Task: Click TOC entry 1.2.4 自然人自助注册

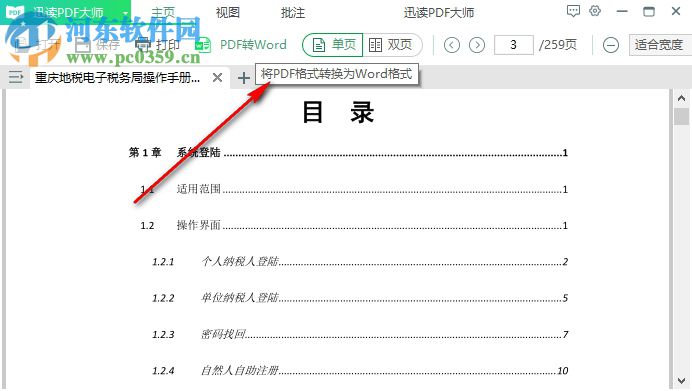Action: (x=360, y=370)
